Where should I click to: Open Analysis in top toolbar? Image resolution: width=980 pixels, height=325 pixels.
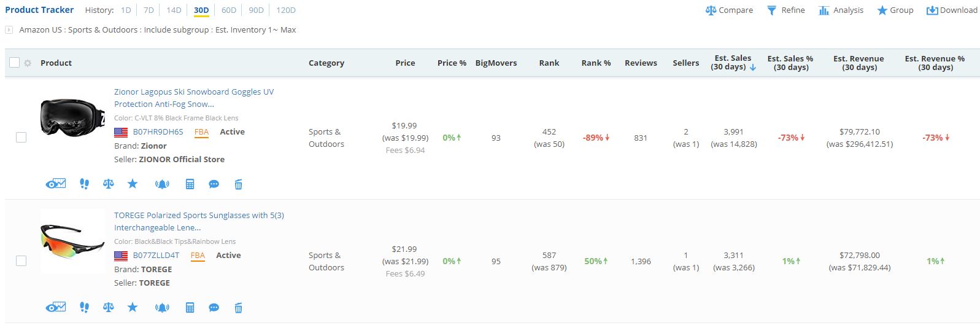[x=841, y=10]
